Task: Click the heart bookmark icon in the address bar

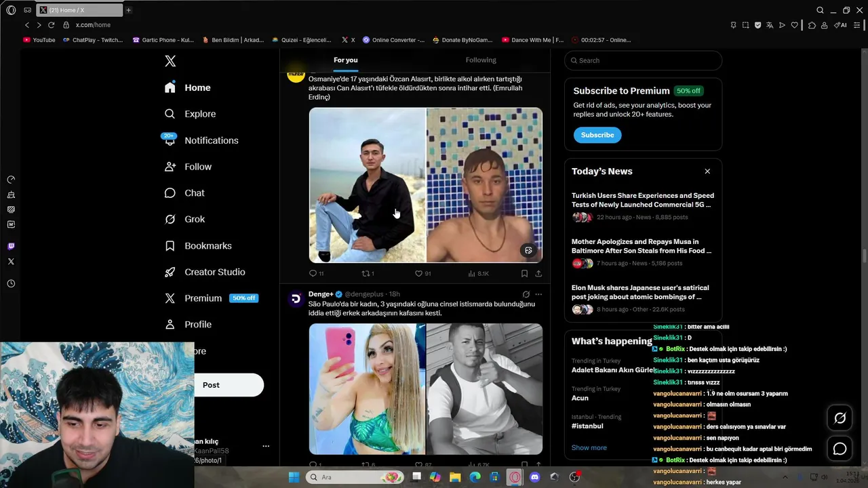Action: pos(794,25)
